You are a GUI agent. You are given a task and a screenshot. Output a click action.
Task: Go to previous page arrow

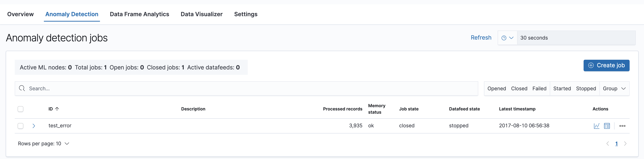[608, 144]
